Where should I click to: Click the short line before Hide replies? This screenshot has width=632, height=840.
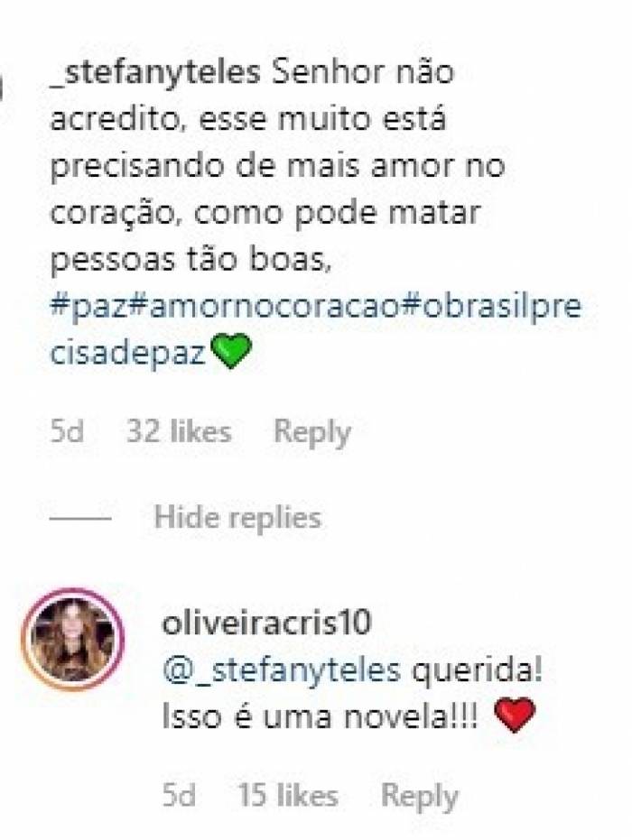[80, 519]
